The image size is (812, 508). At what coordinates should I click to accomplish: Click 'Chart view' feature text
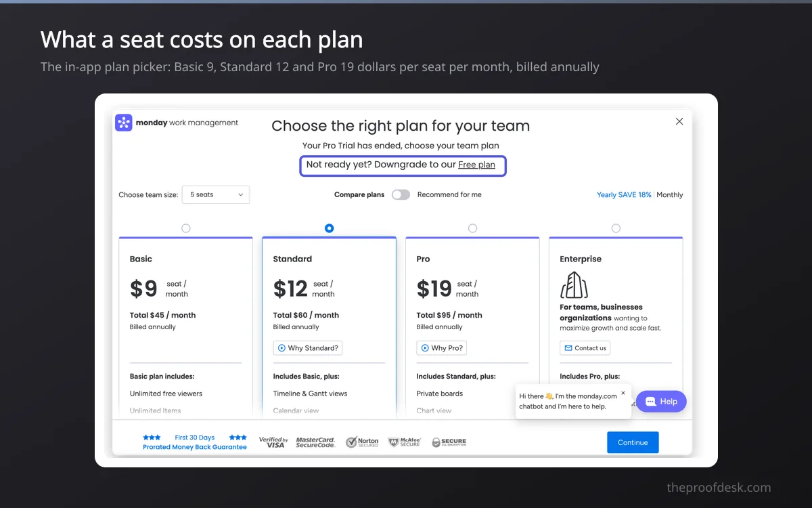tap(434, 410)
